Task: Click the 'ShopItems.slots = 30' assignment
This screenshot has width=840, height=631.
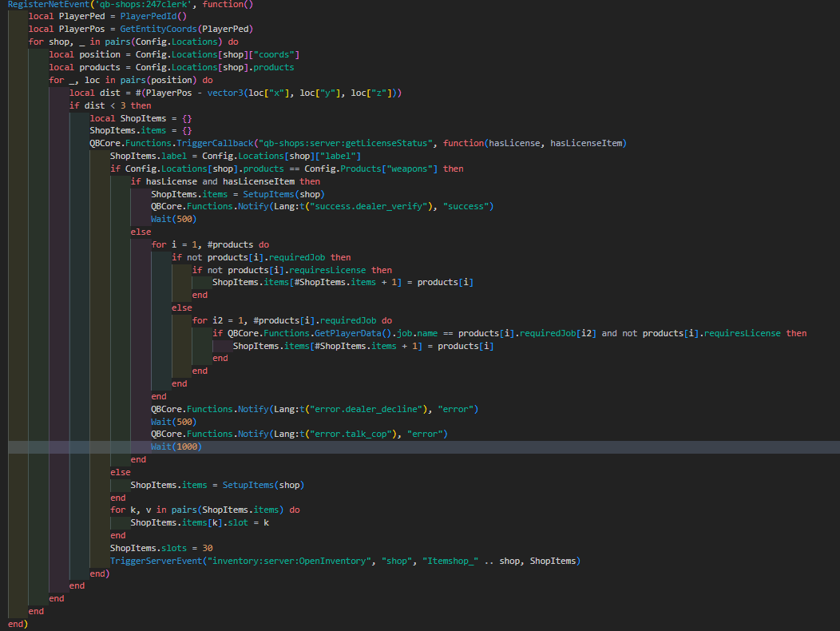Action: click(160, 548)
